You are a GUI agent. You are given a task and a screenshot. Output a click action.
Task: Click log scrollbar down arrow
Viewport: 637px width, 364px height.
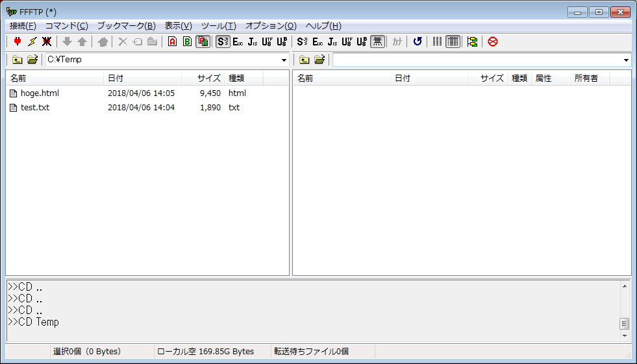coord(625,335)
